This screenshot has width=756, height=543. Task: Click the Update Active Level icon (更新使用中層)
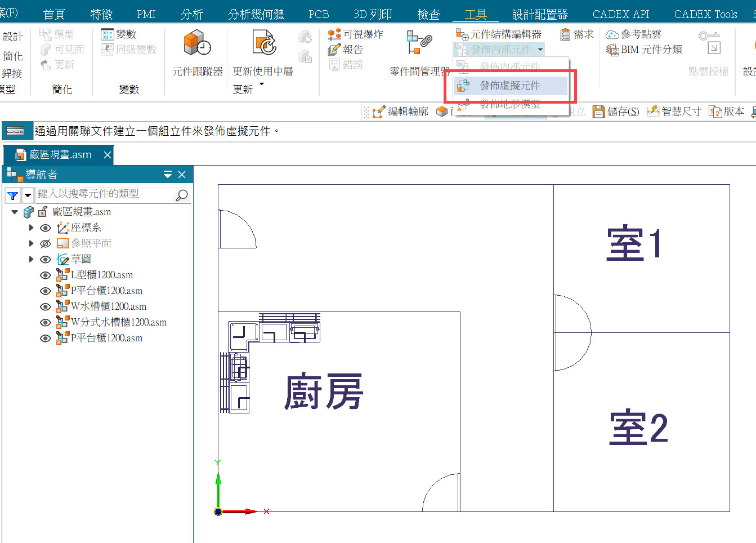coord(264,43)
